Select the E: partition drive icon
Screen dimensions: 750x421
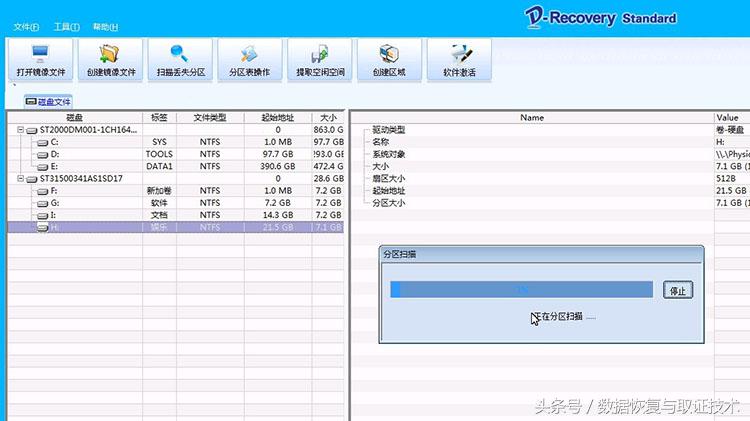[x=43, y=166]
